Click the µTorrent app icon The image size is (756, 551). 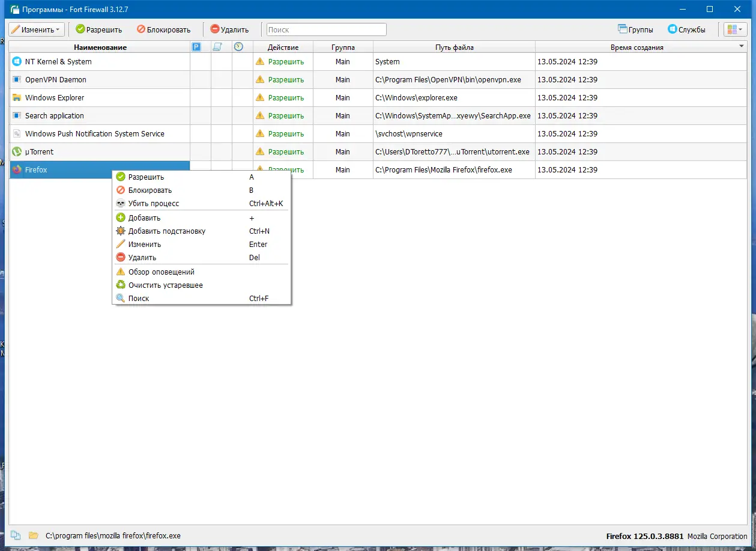click(x=17, y=151)
